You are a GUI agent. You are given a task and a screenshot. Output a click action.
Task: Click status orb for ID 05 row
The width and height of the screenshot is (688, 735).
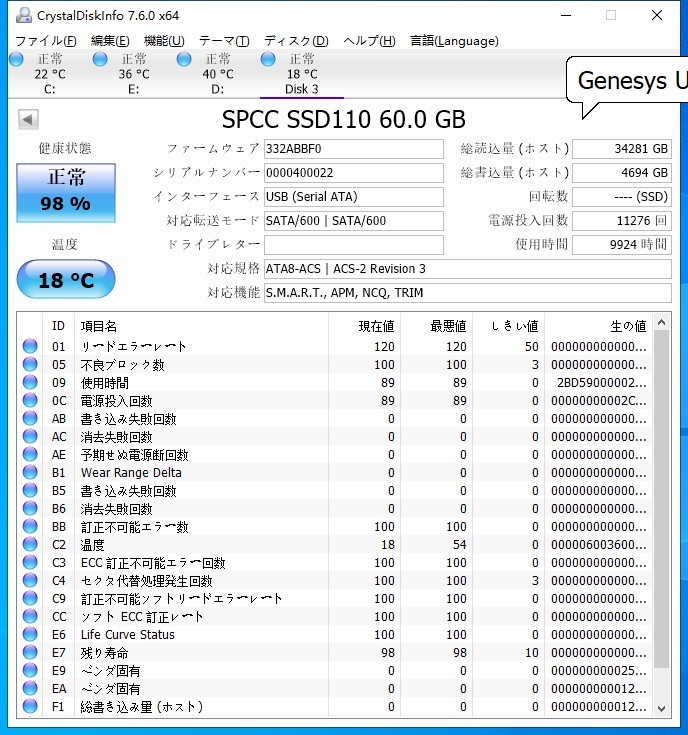click(30, 364)
